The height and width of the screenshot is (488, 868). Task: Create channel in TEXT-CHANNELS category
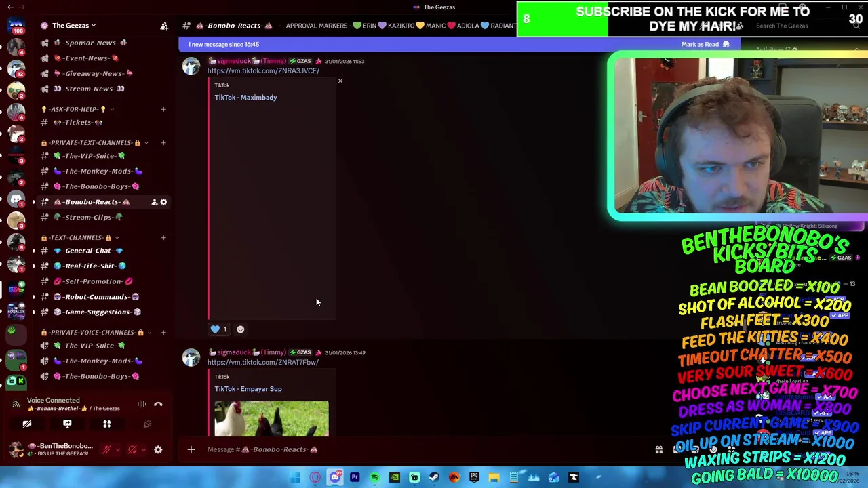[163, 238]
